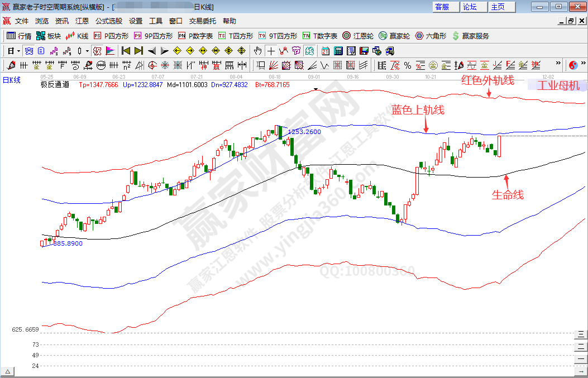The image size is (588, 378).
Task: Open the candlestick style dropdown arrow
Action: point(87,51)
